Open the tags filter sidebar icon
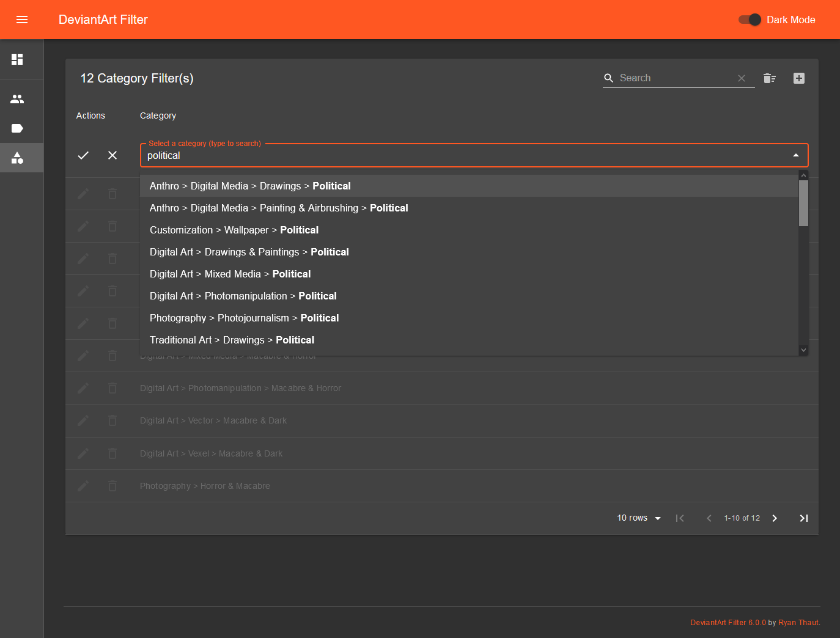The height and width of the screenshot is (638, 840). pos(17,128)
